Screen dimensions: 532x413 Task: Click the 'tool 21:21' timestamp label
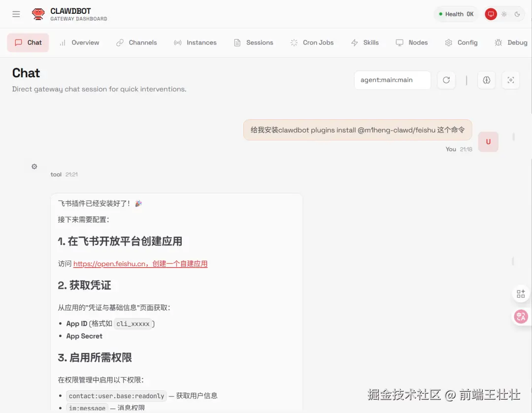64,174
